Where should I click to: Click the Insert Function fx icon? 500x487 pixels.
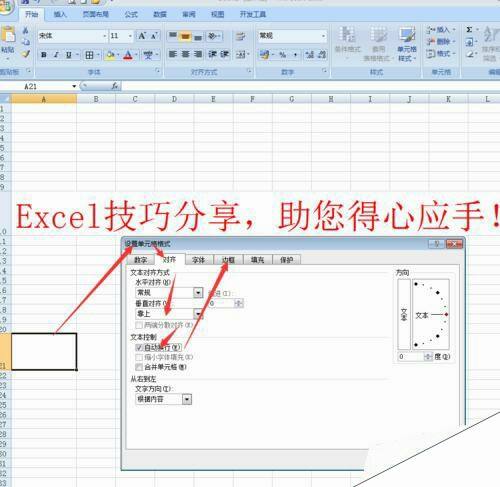tap(115, 86)
